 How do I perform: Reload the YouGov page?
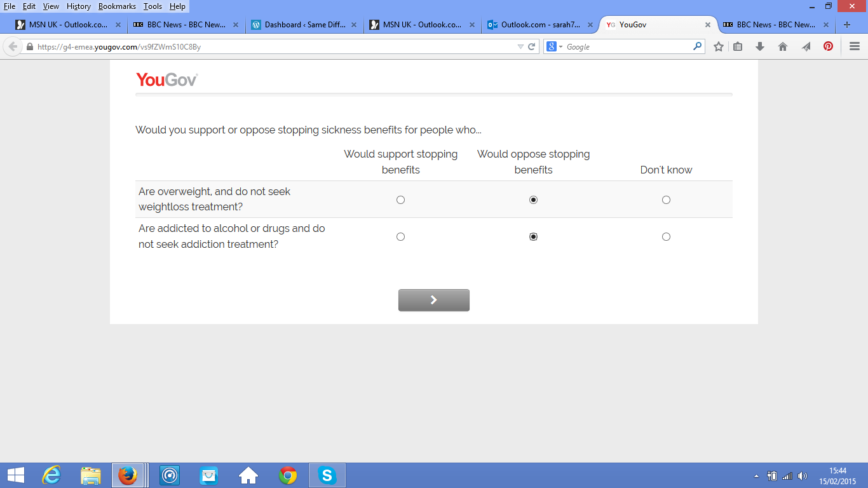click(532, 46)
